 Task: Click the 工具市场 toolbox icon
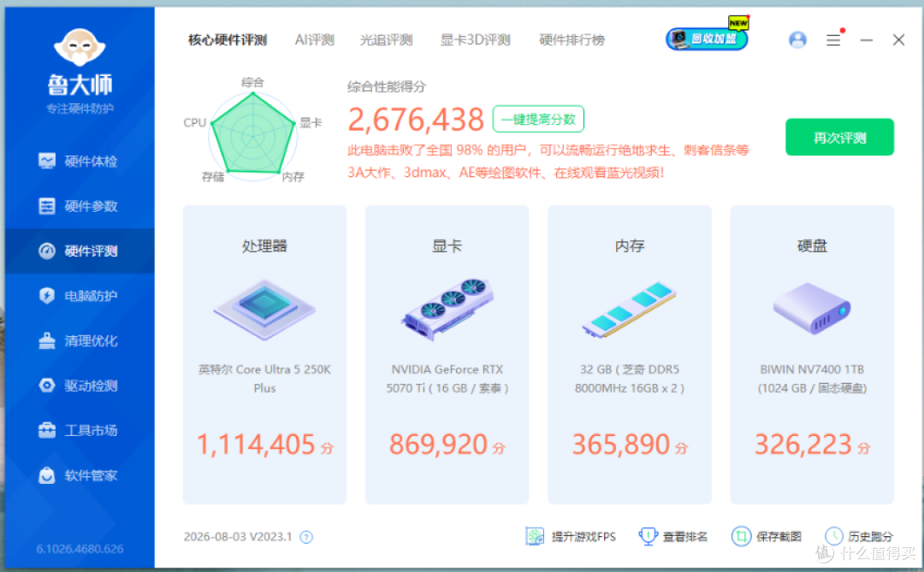pyautogui.click(x=46, y=431)
